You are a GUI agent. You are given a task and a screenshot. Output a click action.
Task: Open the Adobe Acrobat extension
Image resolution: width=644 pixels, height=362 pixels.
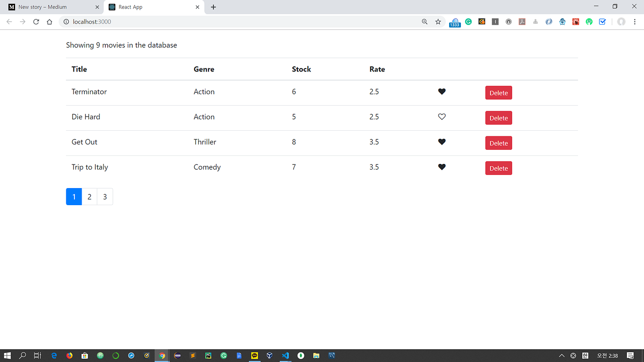[x=522, y=21]
